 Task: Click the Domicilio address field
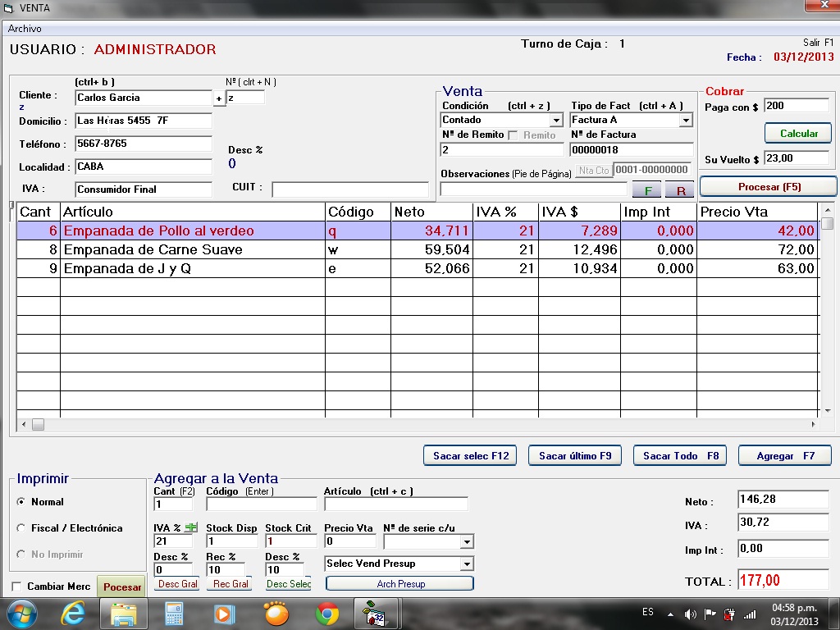pos(144,121)
